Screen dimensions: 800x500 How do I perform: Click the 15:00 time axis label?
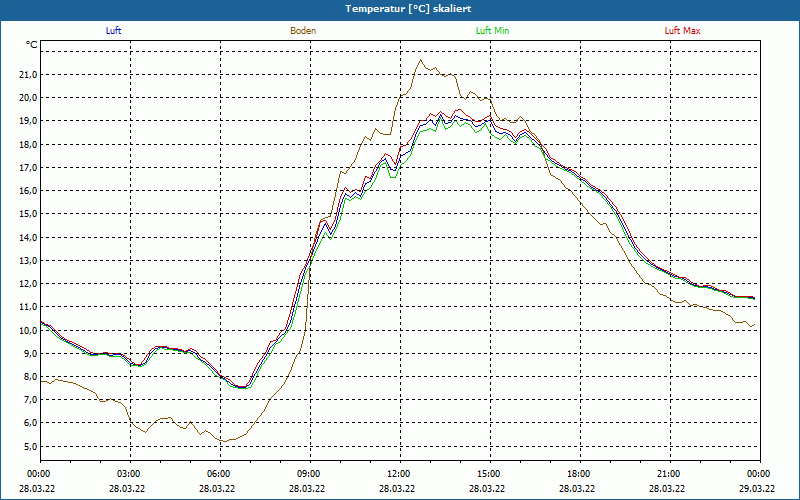pyautogui.click(x=490, y=474)
